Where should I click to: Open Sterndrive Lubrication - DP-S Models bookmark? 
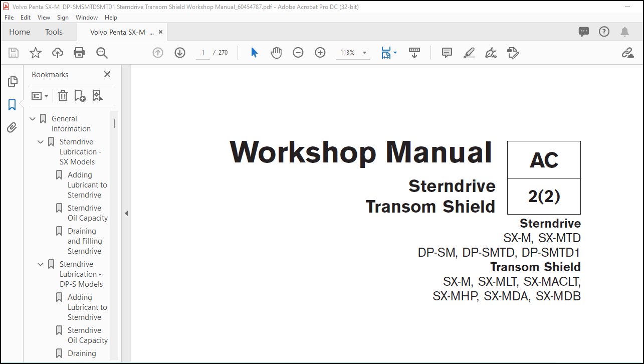pos(81,274)
